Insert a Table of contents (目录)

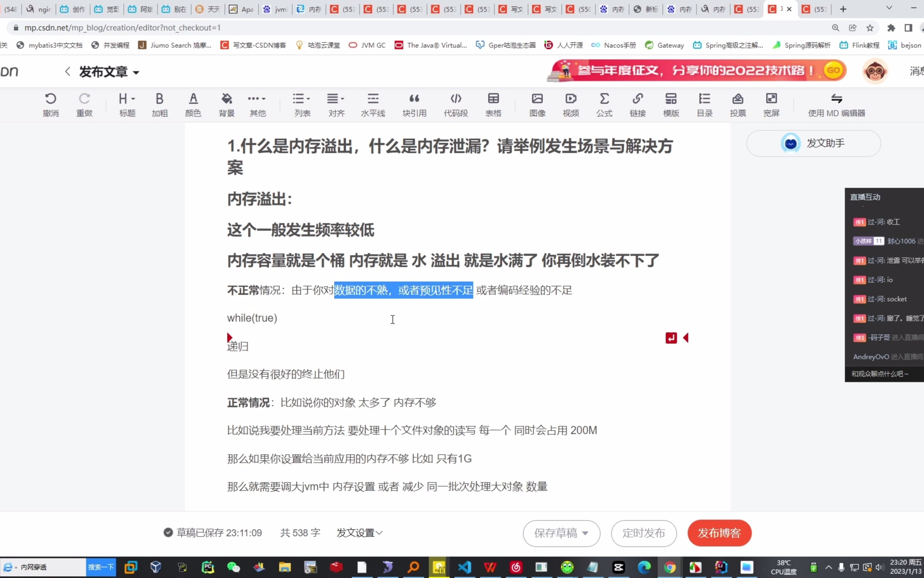[x=704, y=105]
